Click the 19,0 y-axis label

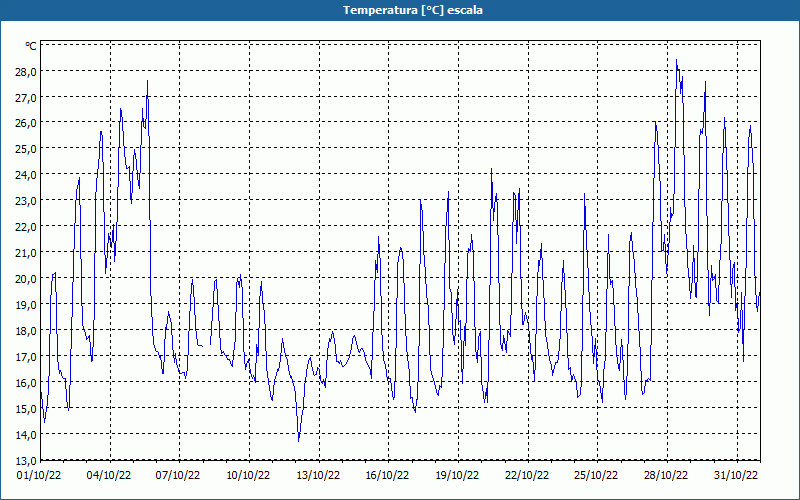pyautogui.click(x=26, y=305)
